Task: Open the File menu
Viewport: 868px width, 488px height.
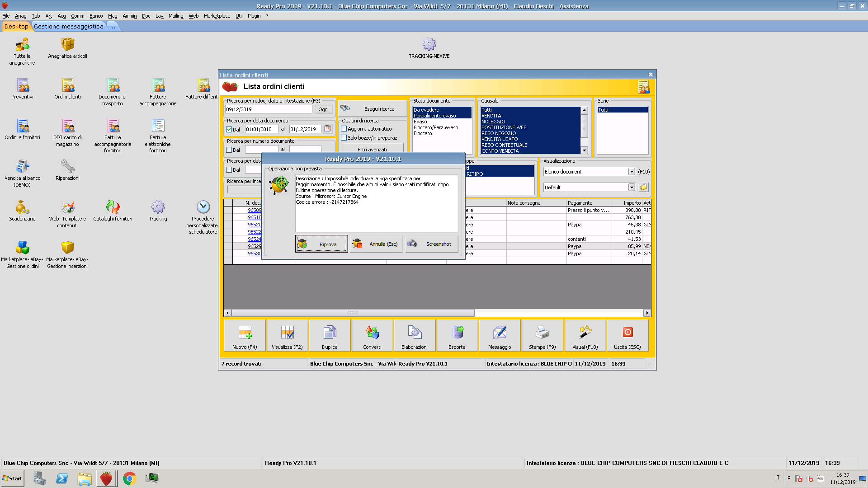Action: tap(6, 16)
